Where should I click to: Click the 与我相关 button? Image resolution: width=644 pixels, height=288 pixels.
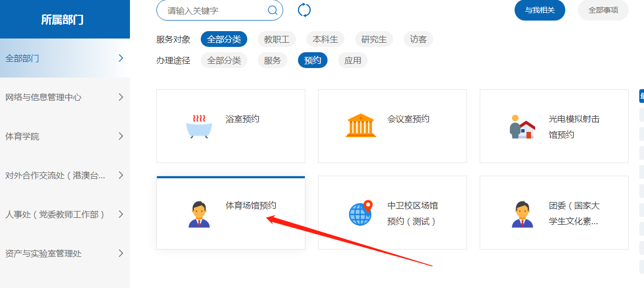point(539,10)
